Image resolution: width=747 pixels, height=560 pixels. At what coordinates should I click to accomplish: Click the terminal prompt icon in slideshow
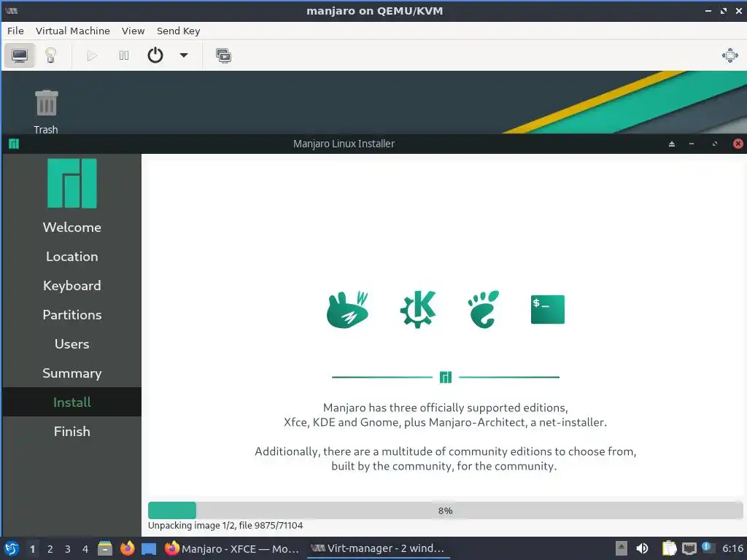547,309
